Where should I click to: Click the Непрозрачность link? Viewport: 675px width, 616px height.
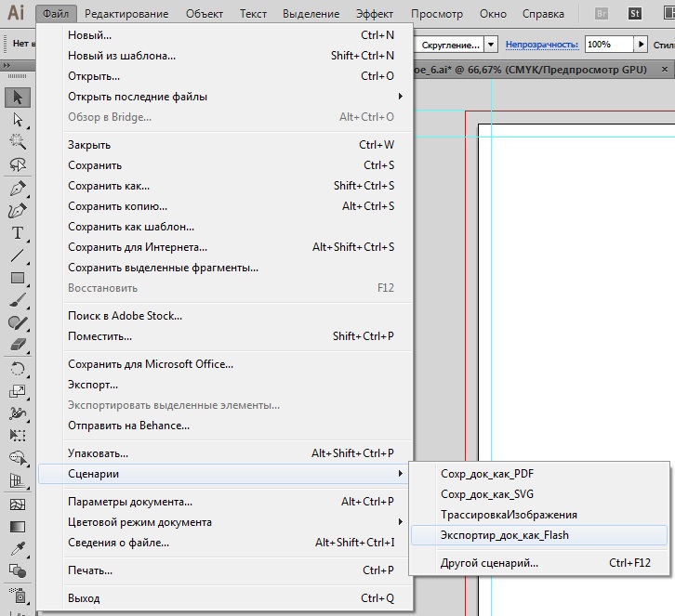pyautogui.click(x=542, y=45)
